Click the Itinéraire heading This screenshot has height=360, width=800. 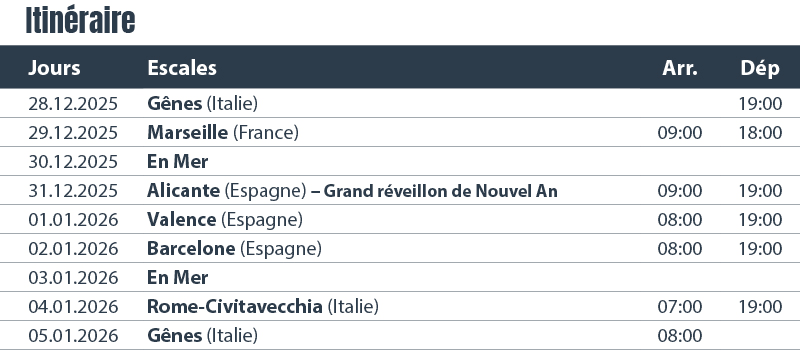coord(80,20)
